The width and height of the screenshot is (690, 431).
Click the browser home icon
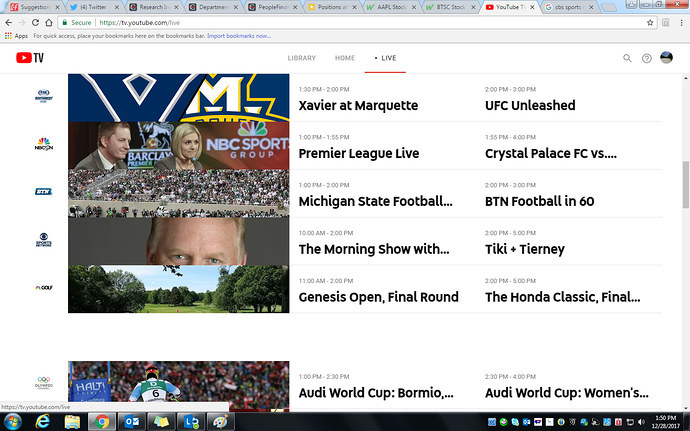click(x=49, y=22)
